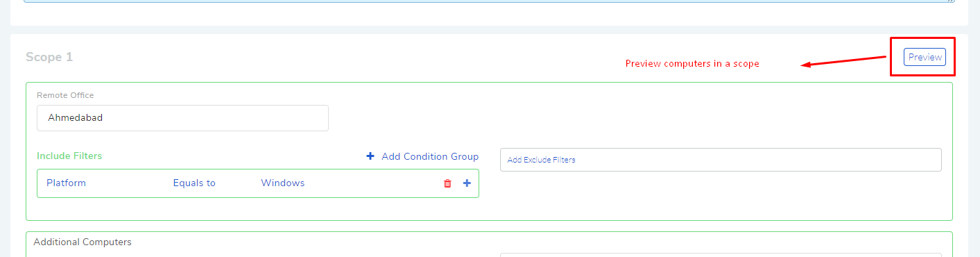Image resolution: width=980 pixels, height=257 pixels.
Task: Click the Add Exclude Filters field
Action: coord(721,160)
